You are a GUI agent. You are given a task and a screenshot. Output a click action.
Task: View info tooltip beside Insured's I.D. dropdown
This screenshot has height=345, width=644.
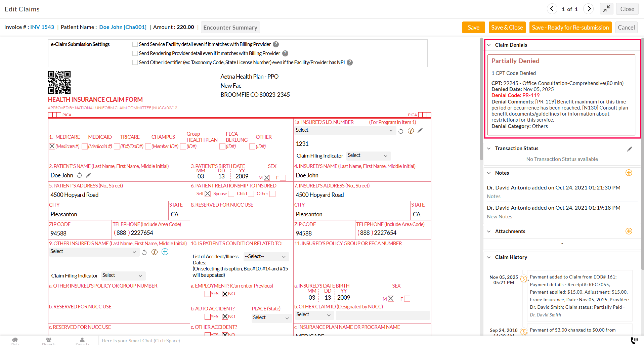click(x=411, y=131)
